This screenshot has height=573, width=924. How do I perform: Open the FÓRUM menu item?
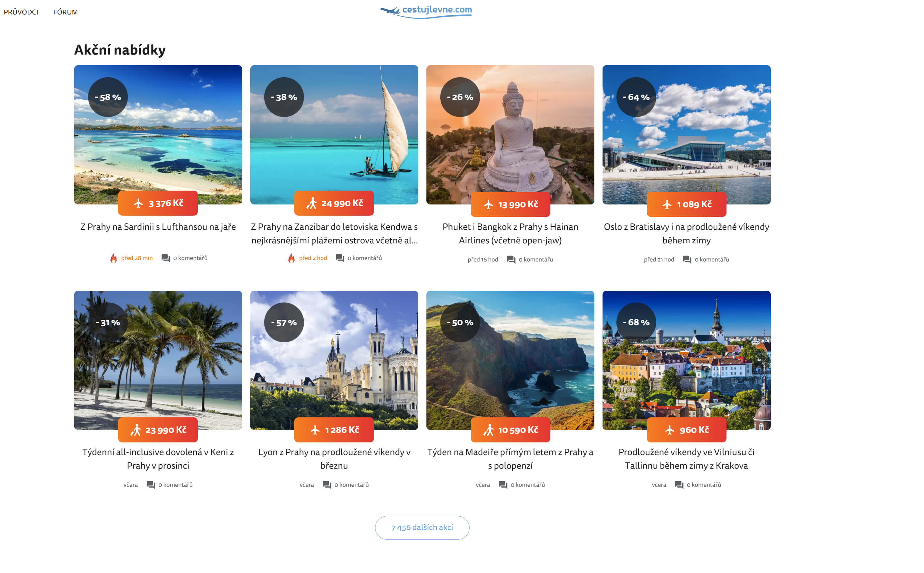65,12
